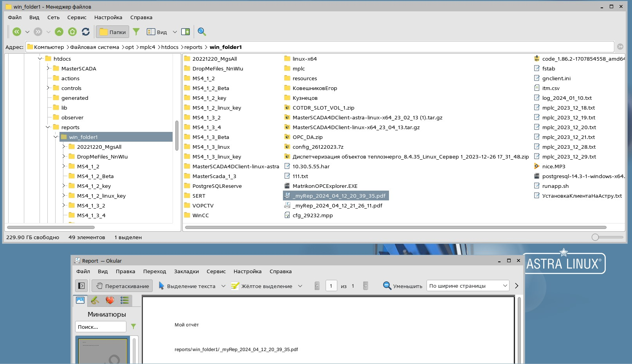The image size is (632, 364).
Task: Expand the MasterSCADA tree folder
Action: 48,68
